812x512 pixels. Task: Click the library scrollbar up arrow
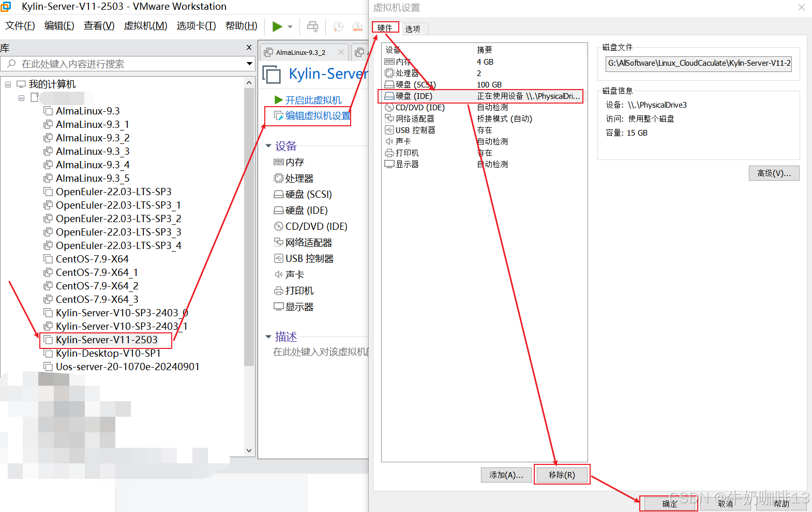pos(249,83)
